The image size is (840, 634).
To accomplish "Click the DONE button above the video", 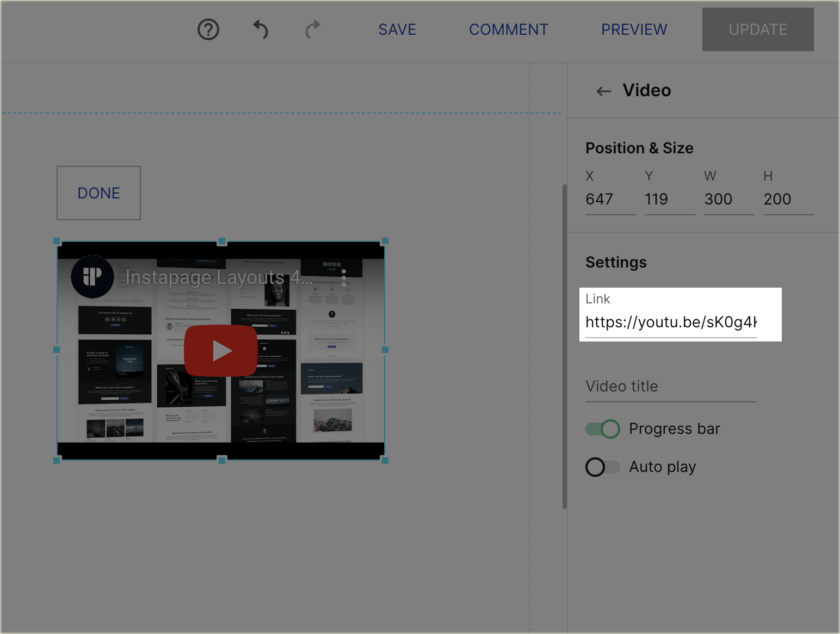I will point(98,193).
